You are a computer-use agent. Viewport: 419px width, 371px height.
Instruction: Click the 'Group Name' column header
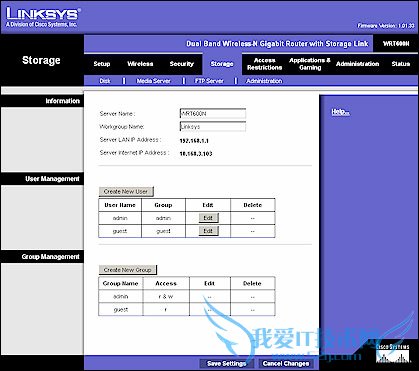click(121, 283)
